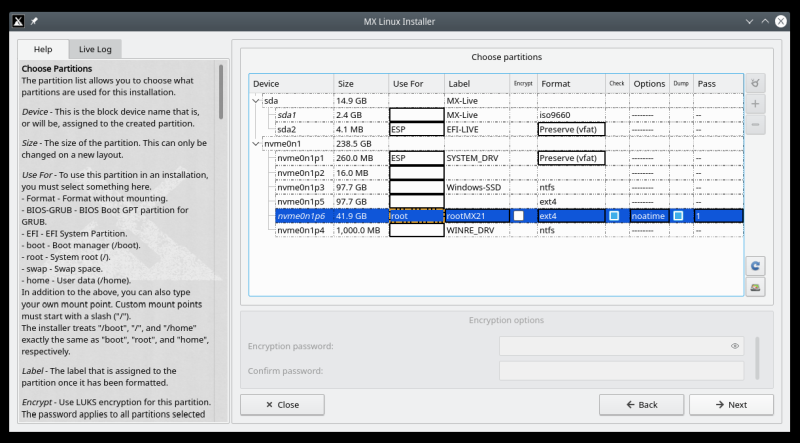The height and width of the screenshot is (443, 800).
Task: Select the nvme0n1p2 partition row
Action: click(x=509, y=173)
